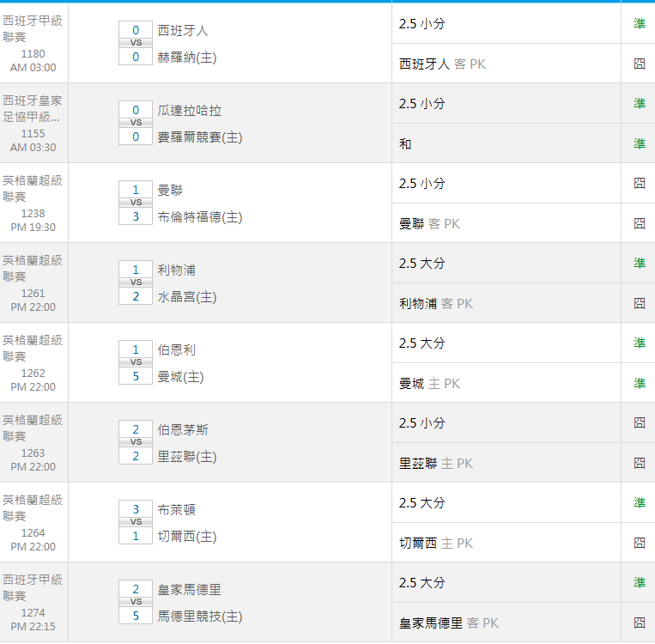Open the 布倫特福德(主) team link
Viewport: 655px width, 644px height.
tap(200, 217)
